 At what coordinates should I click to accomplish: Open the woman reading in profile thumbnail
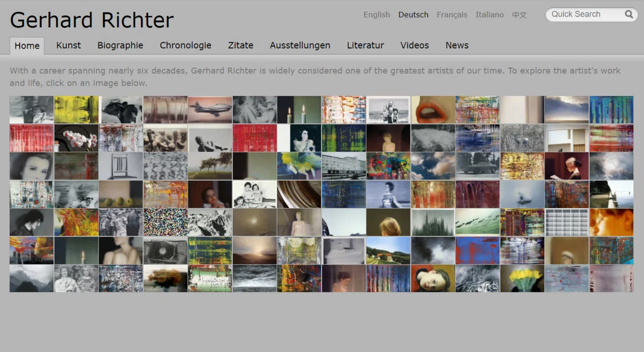pos(567,166)
